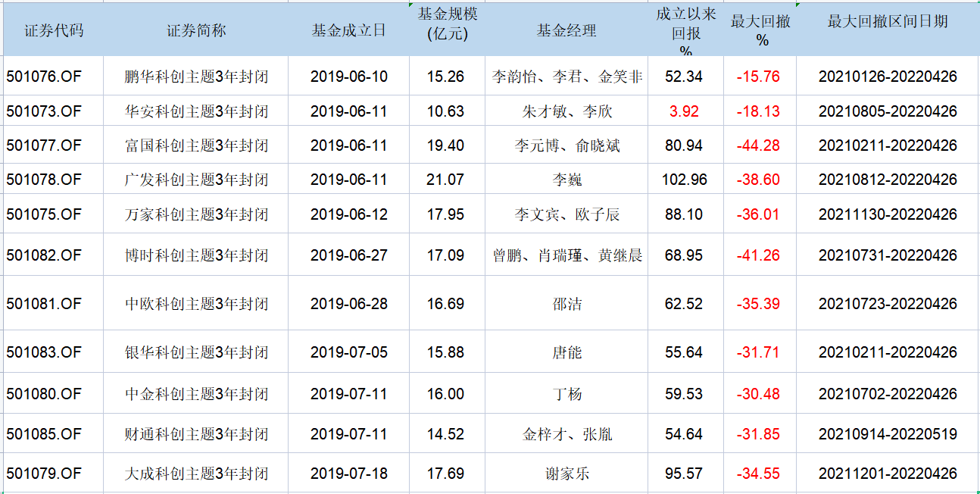
Task: Select header cell 基金经理
Action: (566, 30)
